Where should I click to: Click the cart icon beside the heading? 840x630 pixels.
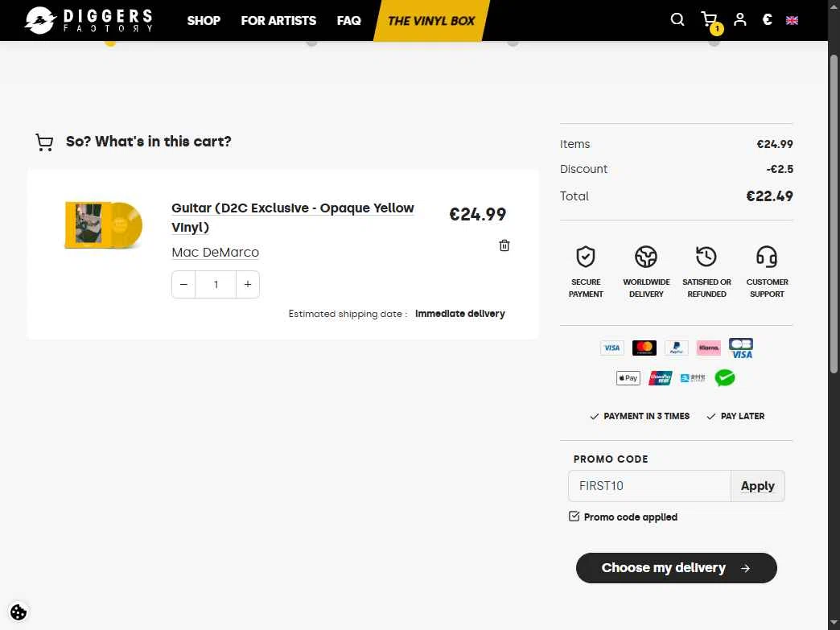coord(44,142)
